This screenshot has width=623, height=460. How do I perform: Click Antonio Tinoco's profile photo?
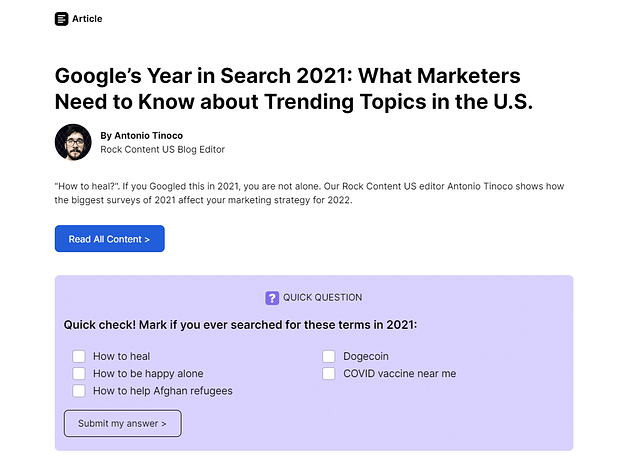73,142
